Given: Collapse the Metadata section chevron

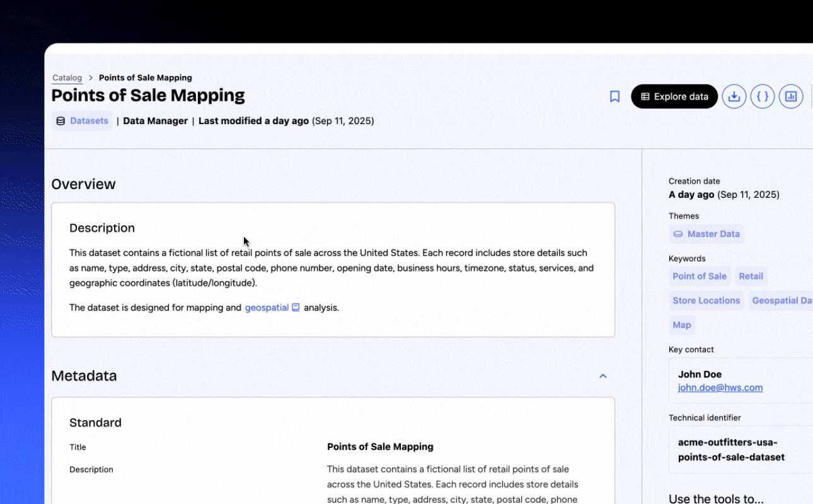Looking at the screenshot, I should tap(603, 376).
